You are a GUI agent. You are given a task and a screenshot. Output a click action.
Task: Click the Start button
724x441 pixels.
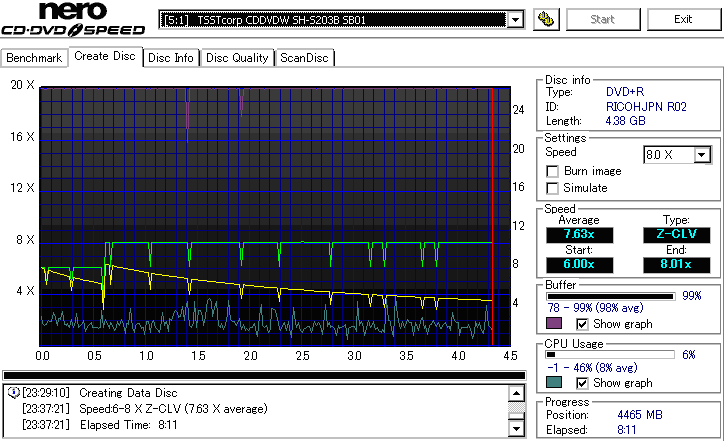pyautogui.click(x=603, y=19)
